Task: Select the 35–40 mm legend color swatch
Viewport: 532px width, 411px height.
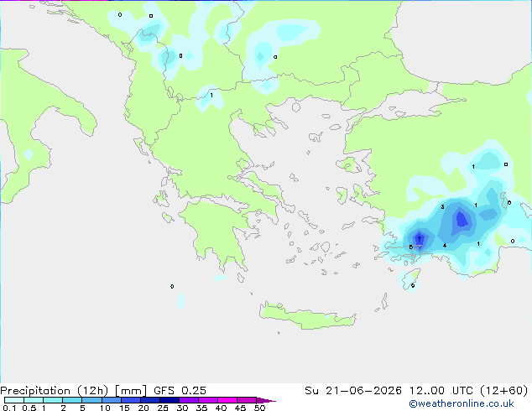Action: coord(208,400)
